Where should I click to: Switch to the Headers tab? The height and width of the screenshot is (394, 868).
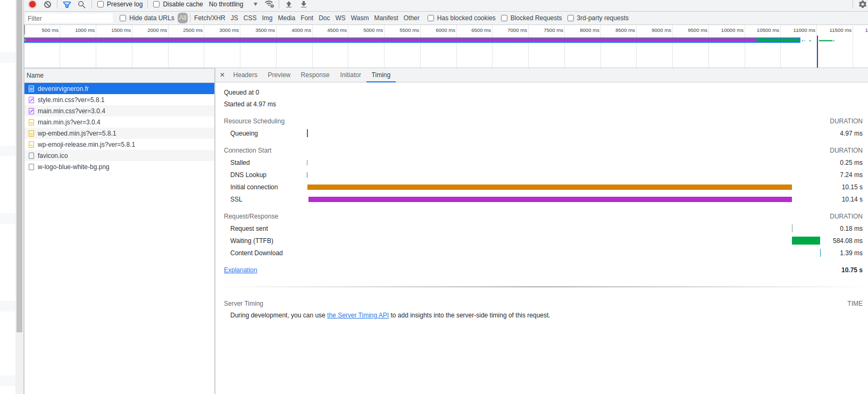pos(245,75)
